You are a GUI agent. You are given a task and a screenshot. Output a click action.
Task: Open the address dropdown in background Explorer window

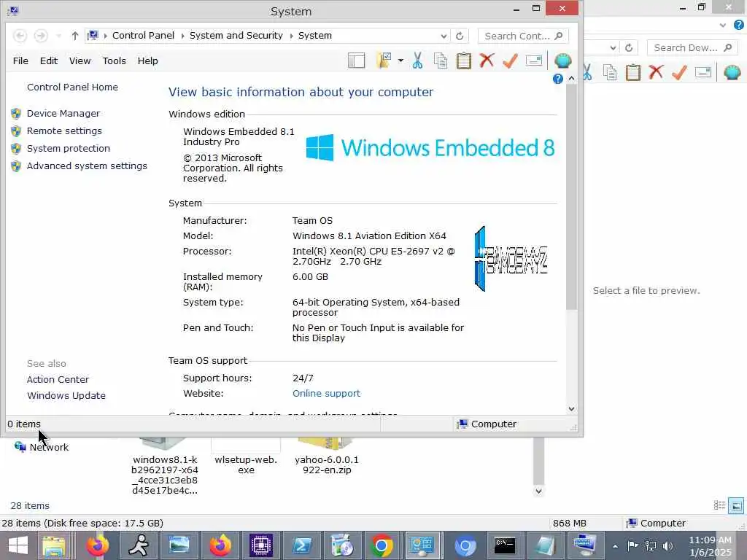[613, 47]
